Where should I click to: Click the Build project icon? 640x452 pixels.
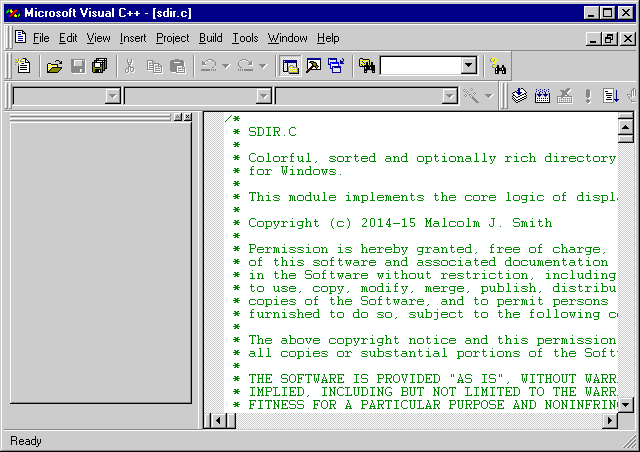click(x=542, y=96)
